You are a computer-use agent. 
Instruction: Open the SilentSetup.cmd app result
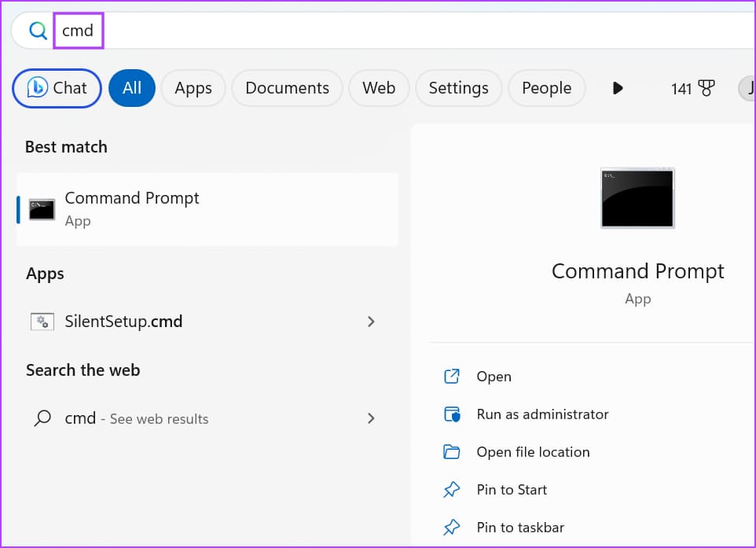tap(207, 322)
